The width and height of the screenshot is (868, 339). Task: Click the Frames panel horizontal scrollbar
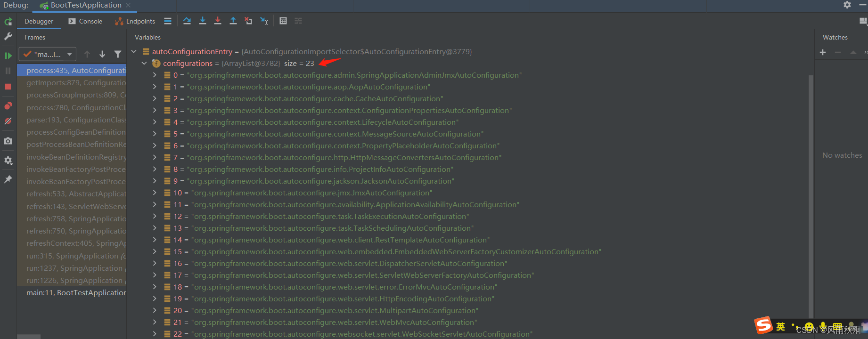[x=29, y=337]
